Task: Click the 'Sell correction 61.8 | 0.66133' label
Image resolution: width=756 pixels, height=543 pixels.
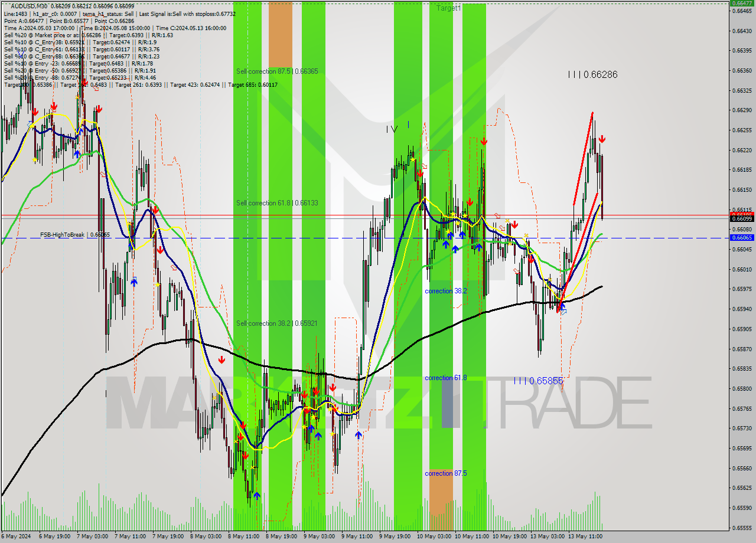Action: point(277,203)
